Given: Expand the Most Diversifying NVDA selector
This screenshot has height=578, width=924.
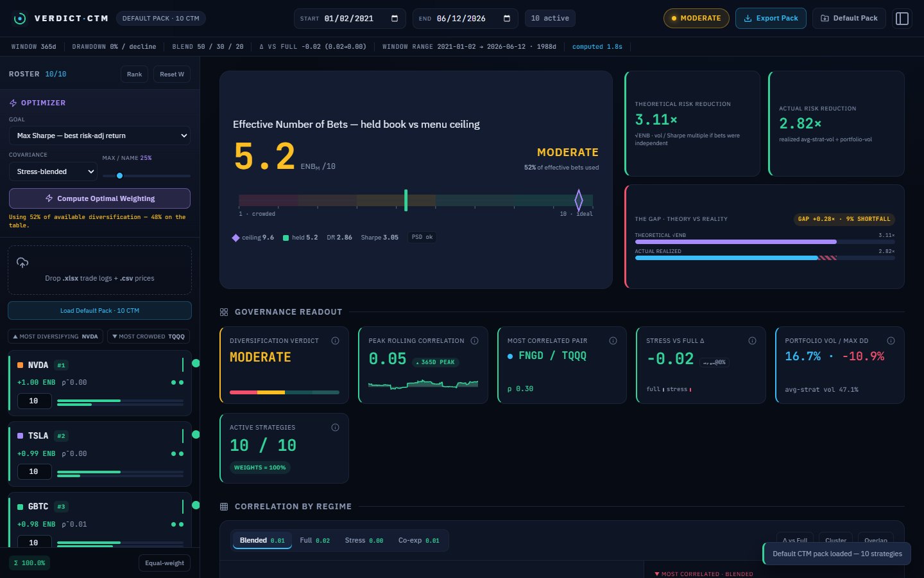Looking at the screenshot, I should (56, 337).
